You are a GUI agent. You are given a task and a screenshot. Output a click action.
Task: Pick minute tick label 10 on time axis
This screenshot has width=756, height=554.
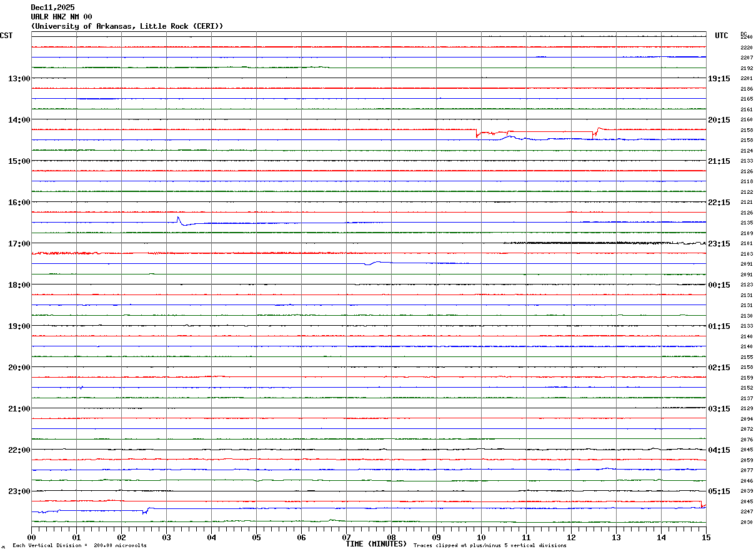tap(481, 536)
